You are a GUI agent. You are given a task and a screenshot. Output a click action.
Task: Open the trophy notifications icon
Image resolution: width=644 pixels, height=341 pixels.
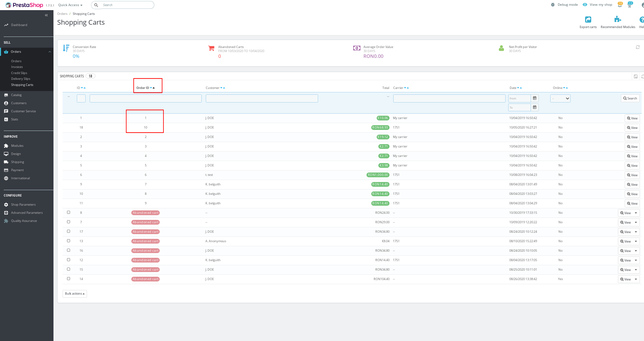(x=630, y=5)
